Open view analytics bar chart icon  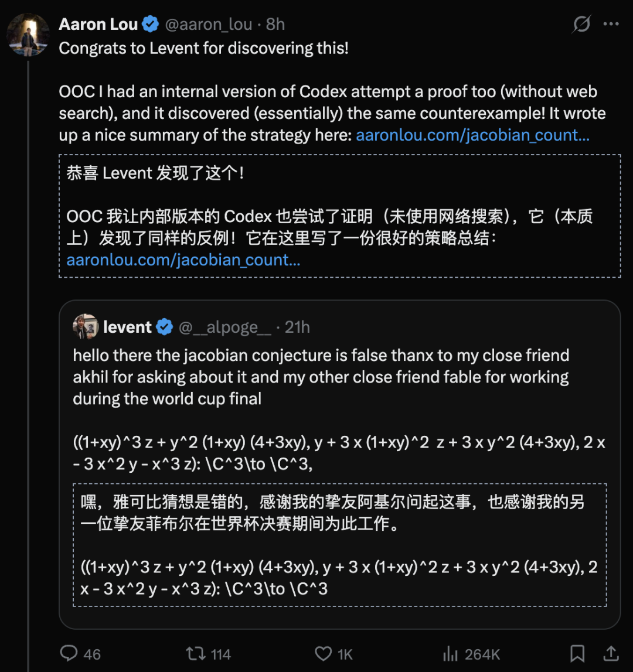[x=450, y=654]
